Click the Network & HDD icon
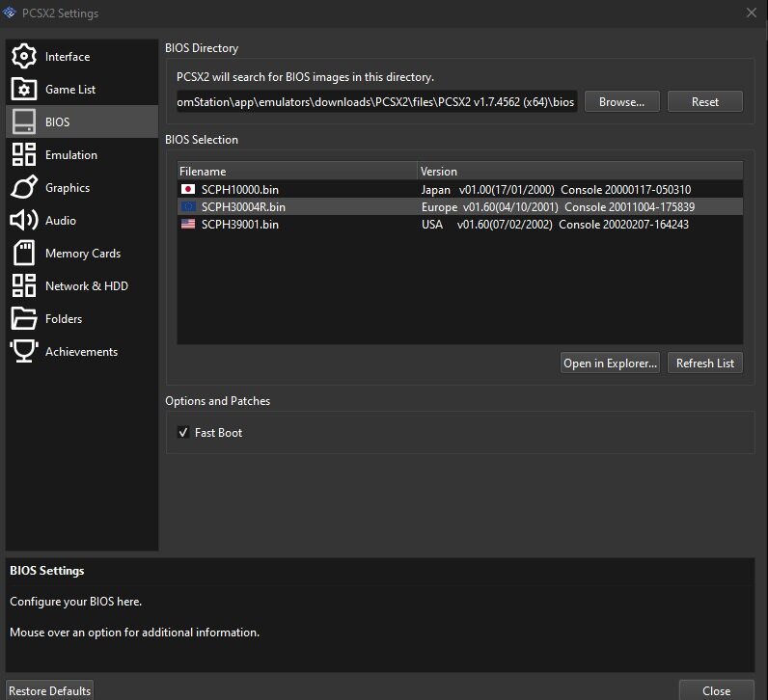768x700 pixels. 23,285
